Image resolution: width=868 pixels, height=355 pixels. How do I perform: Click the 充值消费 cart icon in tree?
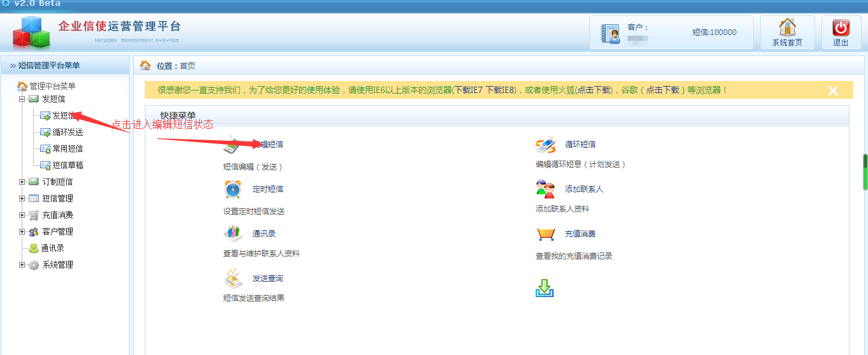point(34,215)
